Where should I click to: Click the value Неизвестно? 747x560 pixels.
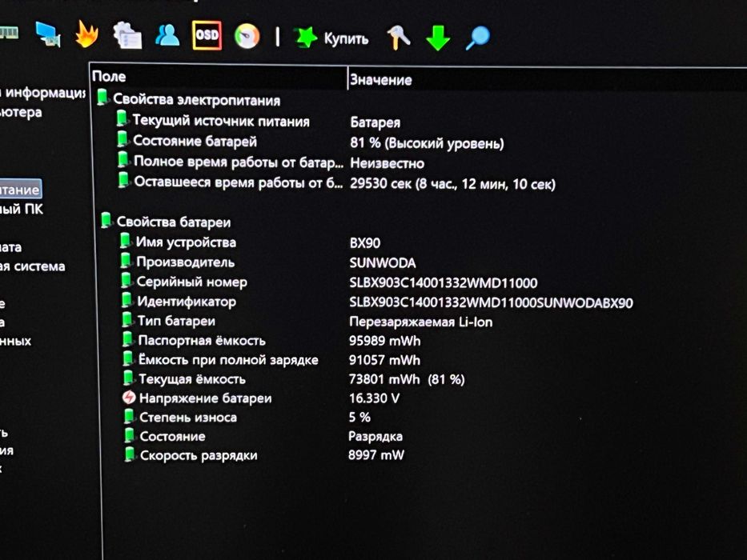coord(387,163)
